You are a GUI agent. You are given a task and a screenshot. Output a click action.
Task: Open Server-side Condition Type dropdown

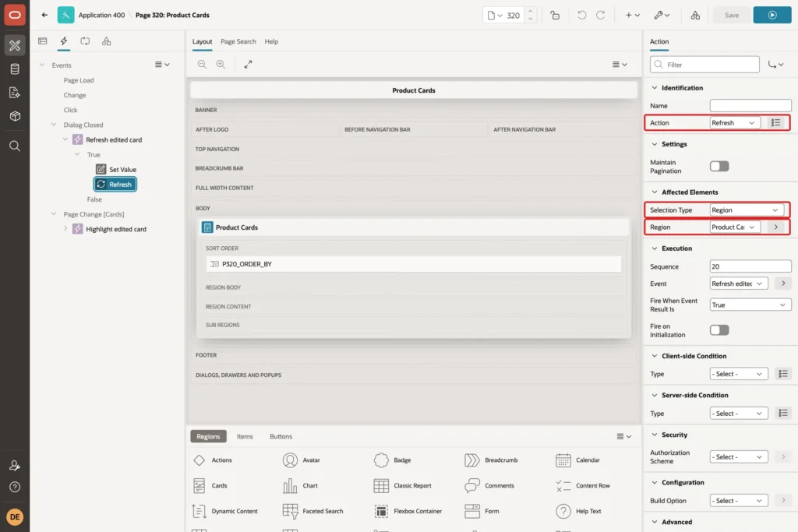(x=739, y=414)
